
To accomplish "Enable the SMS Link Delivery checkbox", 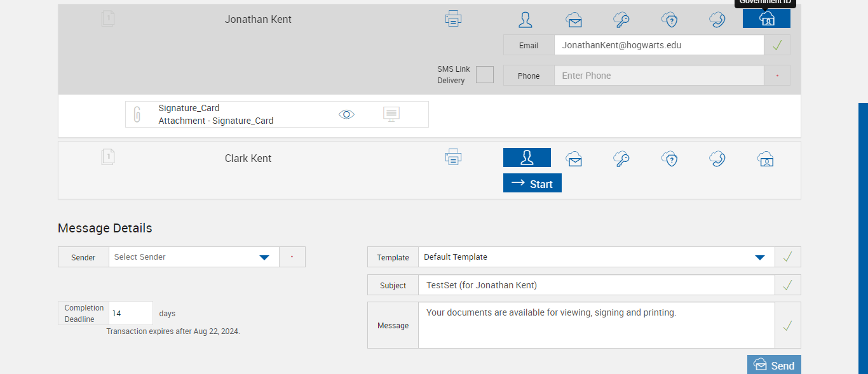I will coord(485,75).
